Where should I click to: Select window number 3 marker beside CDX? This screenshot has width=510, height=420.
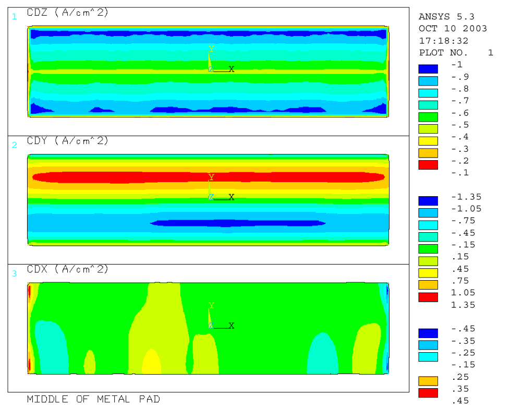15,273
